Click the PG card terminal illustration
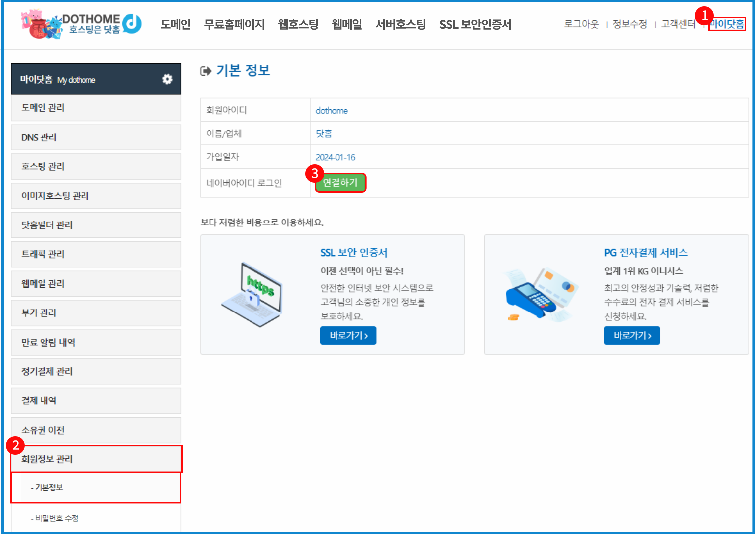This screenshot has width=756, height=534. pos(539,295)
